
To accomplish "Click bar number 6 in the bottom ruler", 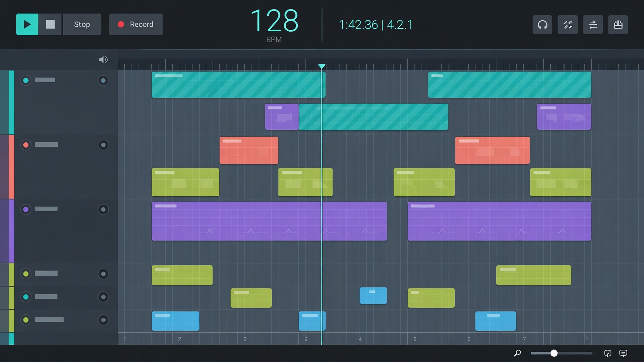I will 469,339.
